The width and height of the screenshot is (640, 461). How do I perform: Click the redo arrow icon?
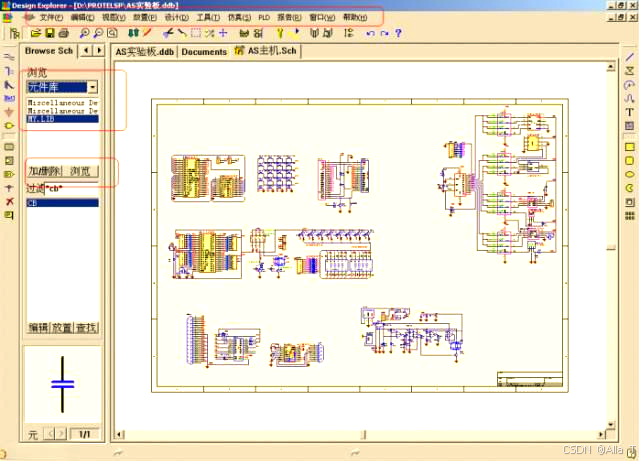click(x=384, y=33)
